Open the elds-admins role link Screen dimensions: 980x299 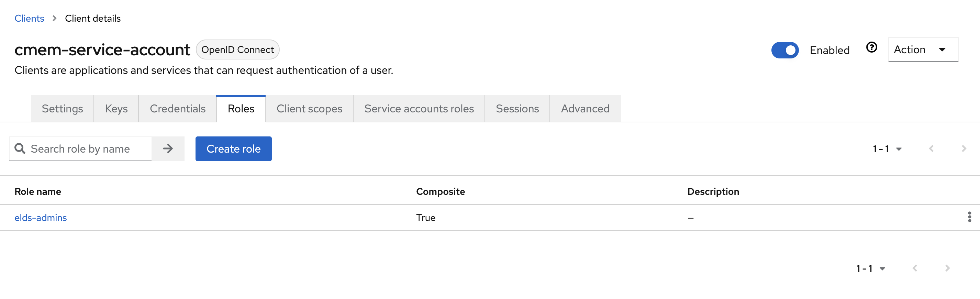(x=41, y=218)
